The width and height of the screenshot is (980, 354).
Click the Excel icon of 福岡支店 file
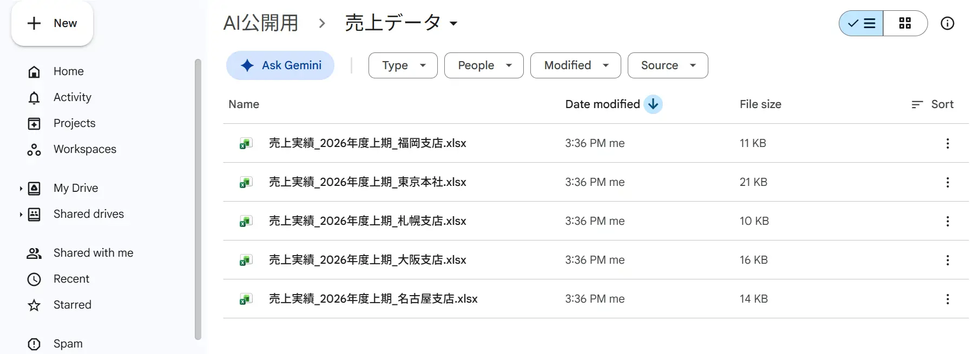point(246,144)
